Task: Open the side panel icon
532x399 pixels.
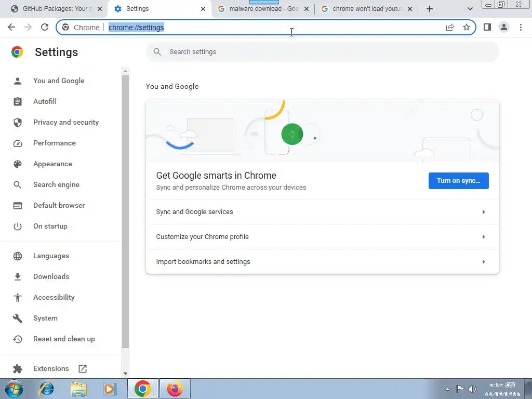Action: pyautogui.click(x=487, y=27)
